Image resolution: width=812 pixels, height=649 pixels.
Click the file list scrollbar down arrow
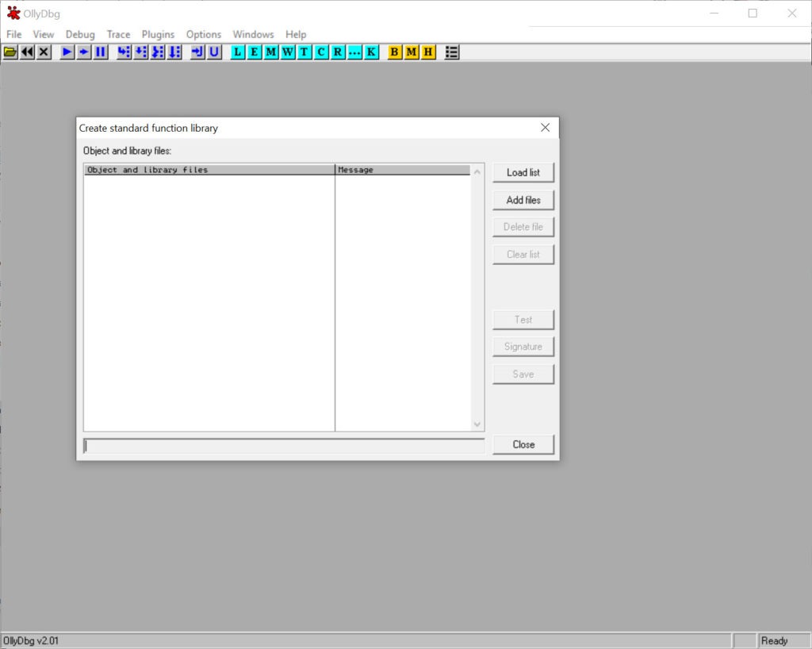477,424
